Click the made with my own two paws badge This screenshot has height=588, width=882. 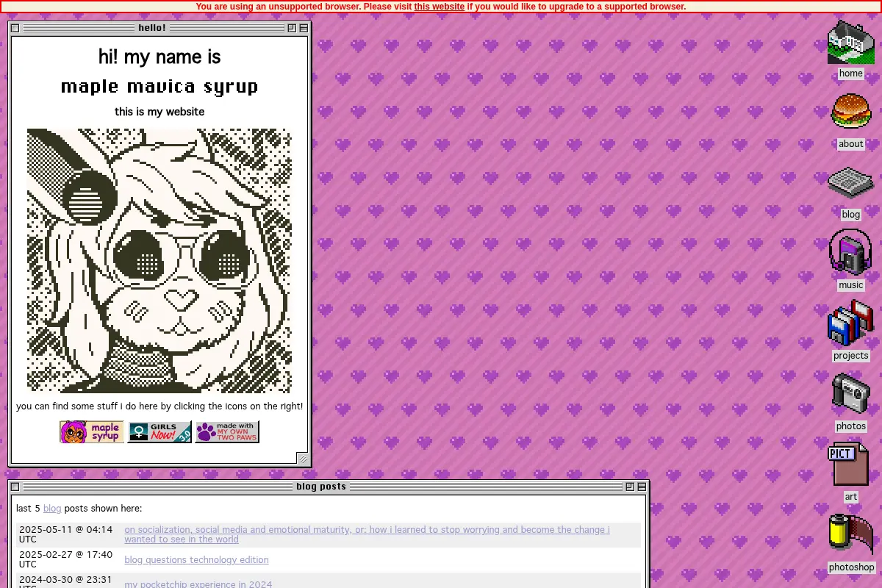point(227,432)
